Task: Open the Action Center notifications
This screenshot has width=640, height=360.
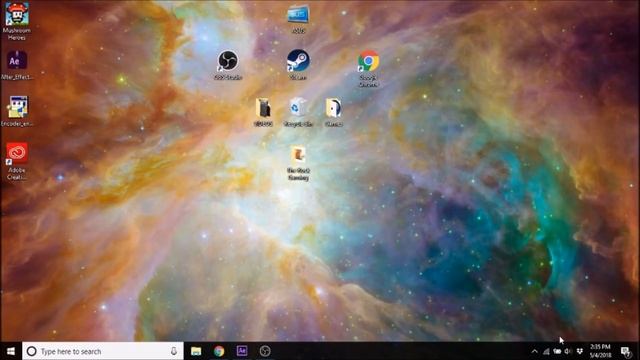Action: click(x=625, y=351)
